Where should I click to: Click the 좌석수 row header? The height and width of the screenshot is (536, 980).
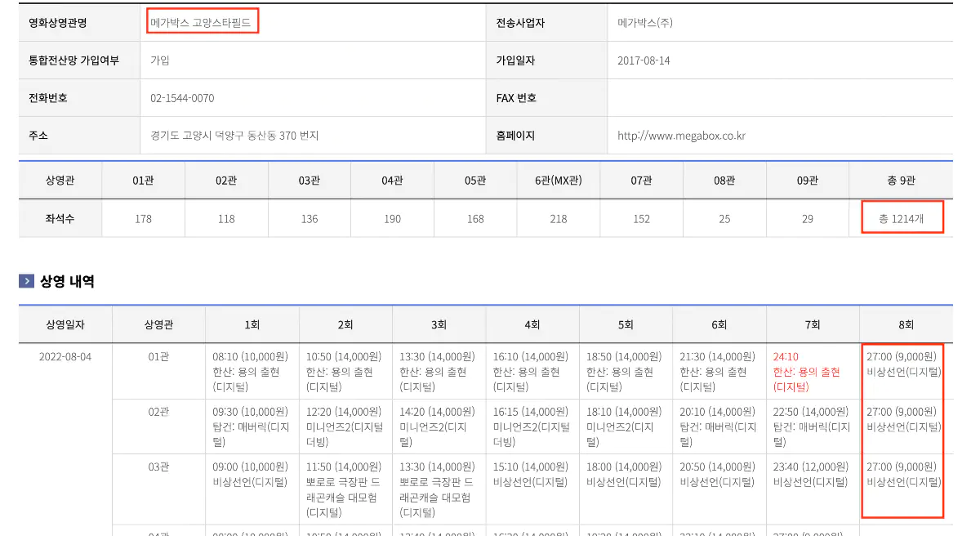point(59,217)
